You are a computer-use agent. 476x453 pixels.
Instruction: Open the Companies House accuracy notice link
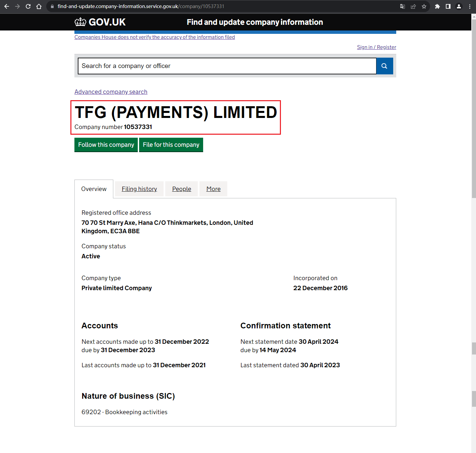[155, 37]
